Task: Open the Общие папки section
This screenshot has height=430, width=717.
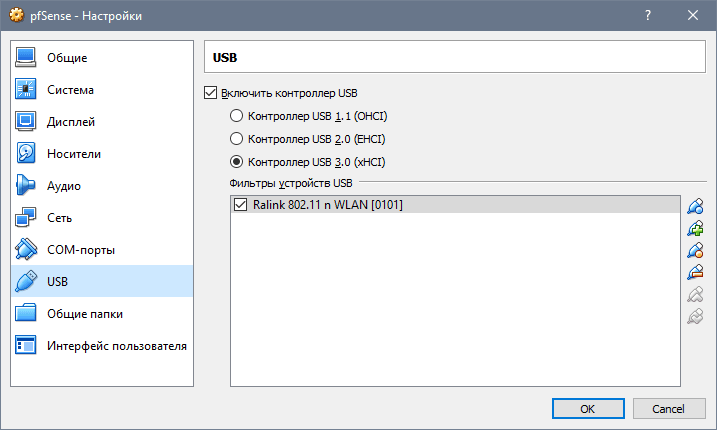Action: coord(85,314)
